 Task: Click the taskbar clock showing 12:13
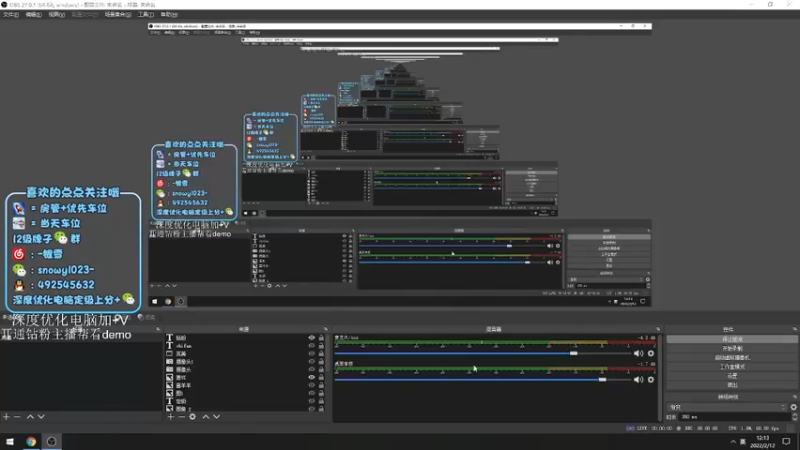coord(762,441)
